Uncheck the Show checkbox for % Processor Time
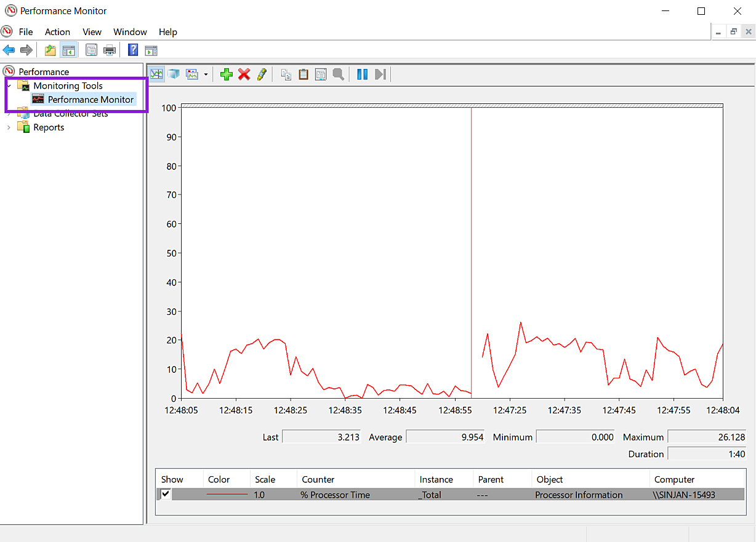Image resolution: width=756 pixels, height=542 pixels. (166, 494)
